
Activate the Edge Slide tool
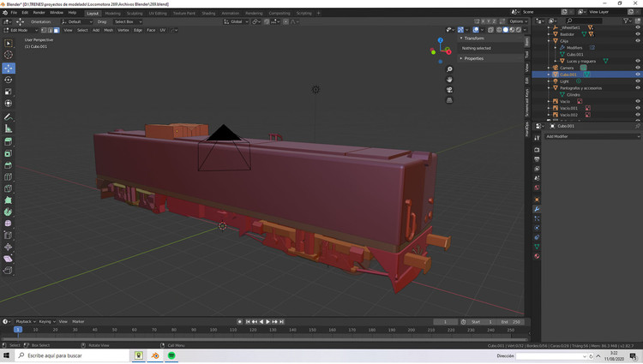tap(9, 236)
